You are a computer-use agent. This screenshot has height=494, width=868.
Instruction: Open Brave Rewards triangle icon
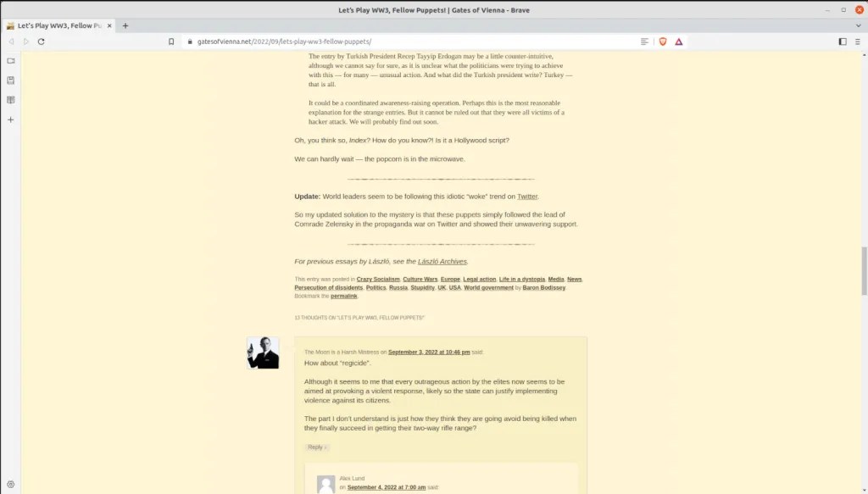(678, 42)
